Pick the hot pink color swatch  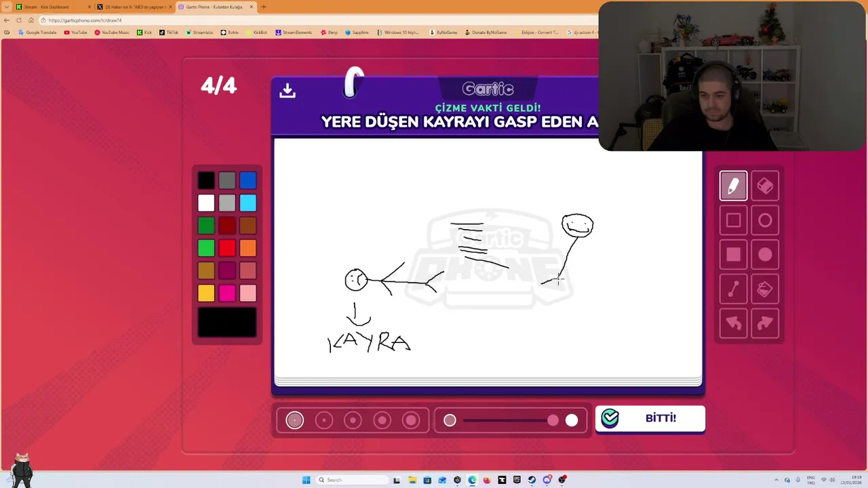(227, 293)
